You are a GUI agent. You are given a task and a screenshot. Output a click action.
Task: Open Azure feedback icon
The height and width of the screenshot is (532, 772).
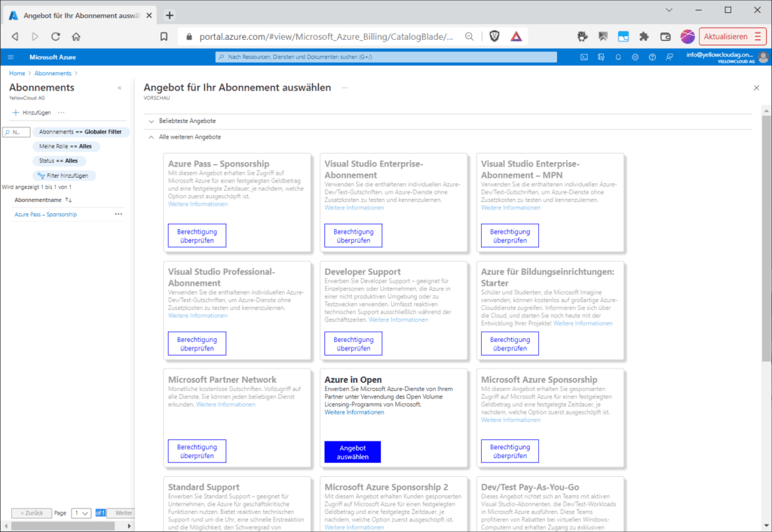pos(669,57)
